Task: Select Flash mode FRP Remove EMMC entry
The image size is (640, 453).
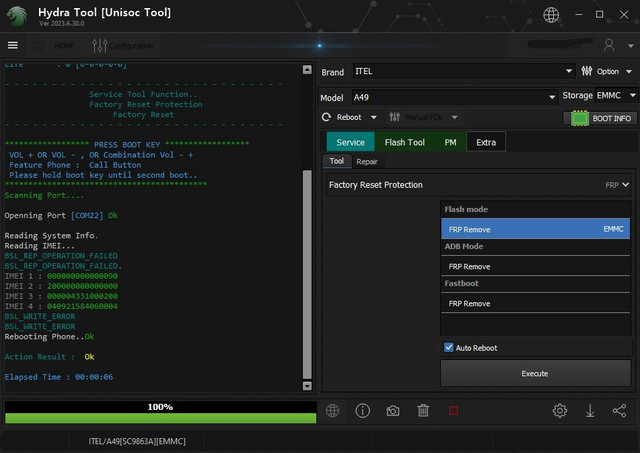Action: click(536, 229)
